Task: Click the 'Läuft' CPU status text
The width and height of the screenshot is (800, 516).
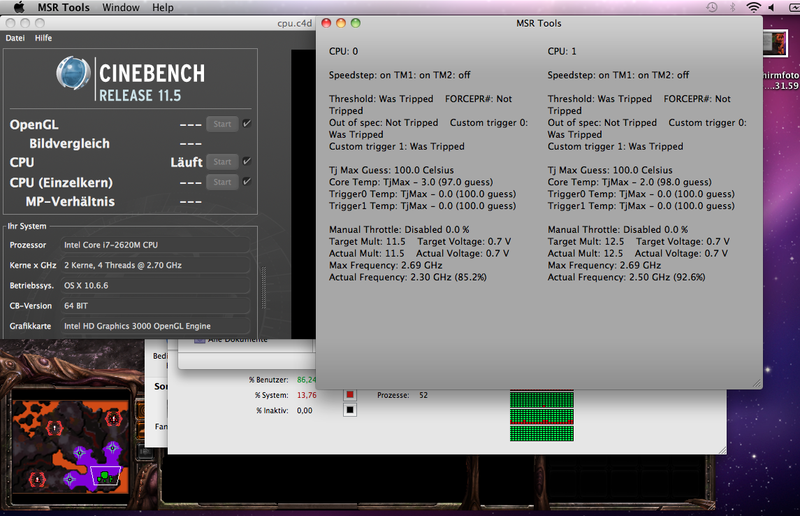Action: (x=186, y=162)
